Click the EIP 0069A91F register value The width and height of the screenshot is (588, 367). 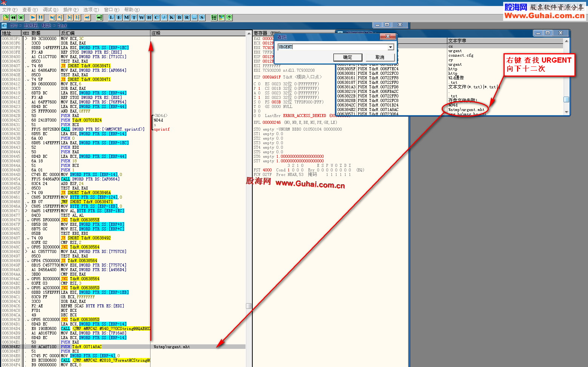tap(272, 77)
